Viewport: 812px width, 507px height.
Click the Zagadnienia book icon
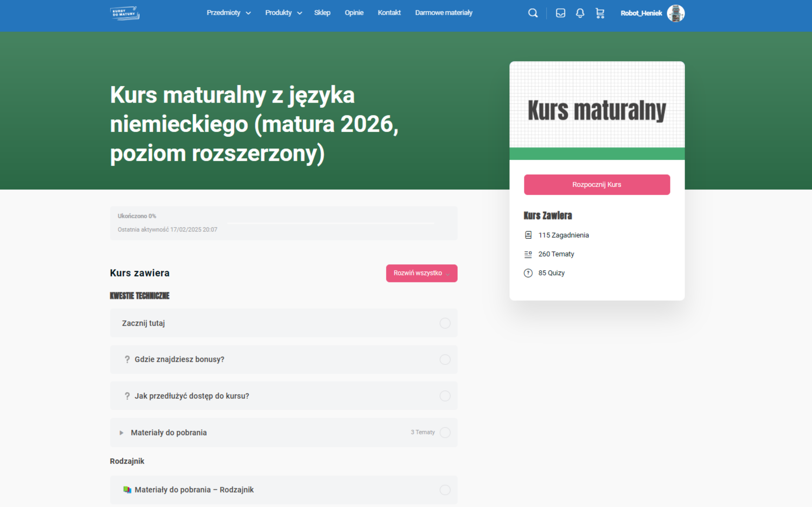point(528,235)
